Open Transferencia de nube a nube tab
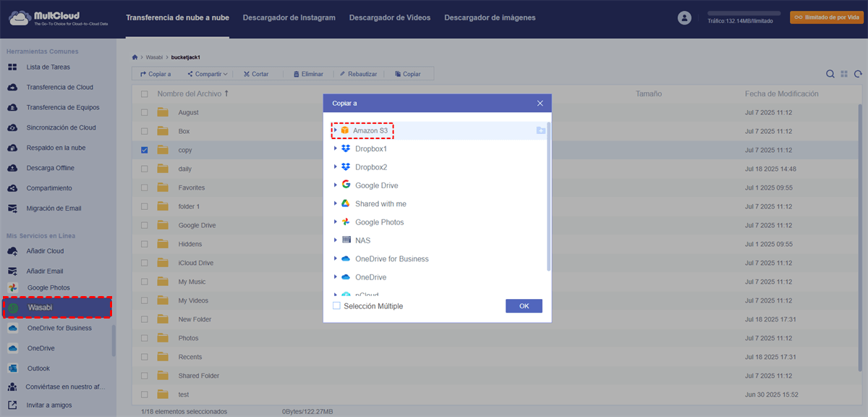868x417 pixels. pyautogui.click(x=177, y=17)
